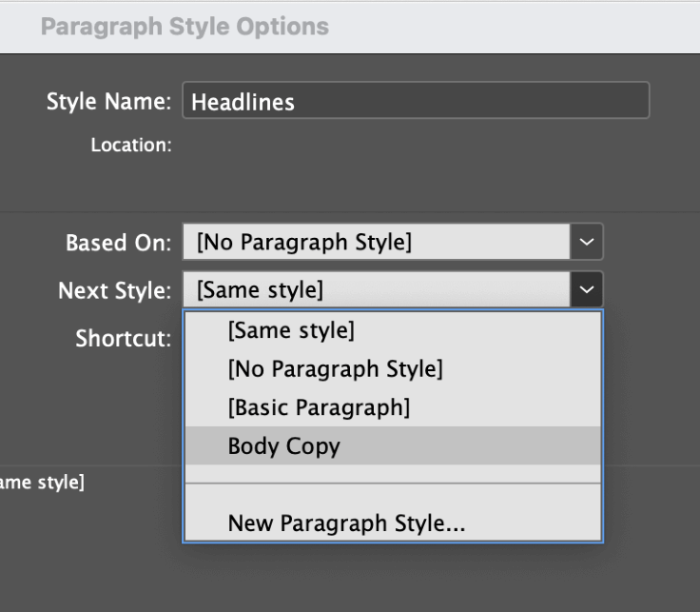Click the Style Name field containing Headlines

(x=416, y=101)
